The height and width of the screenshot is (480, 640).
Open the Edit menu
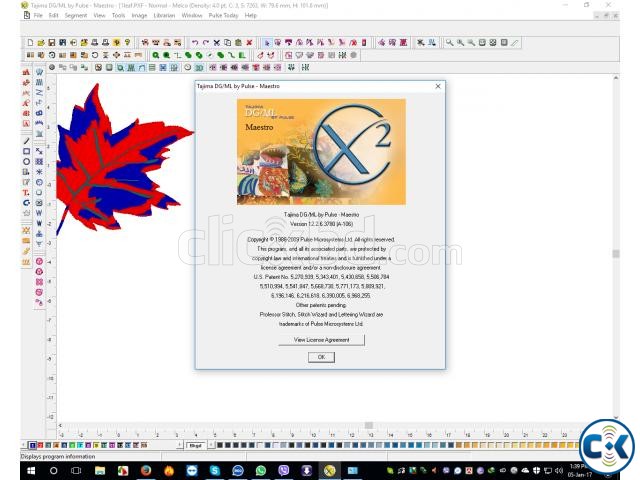point(53,16)
